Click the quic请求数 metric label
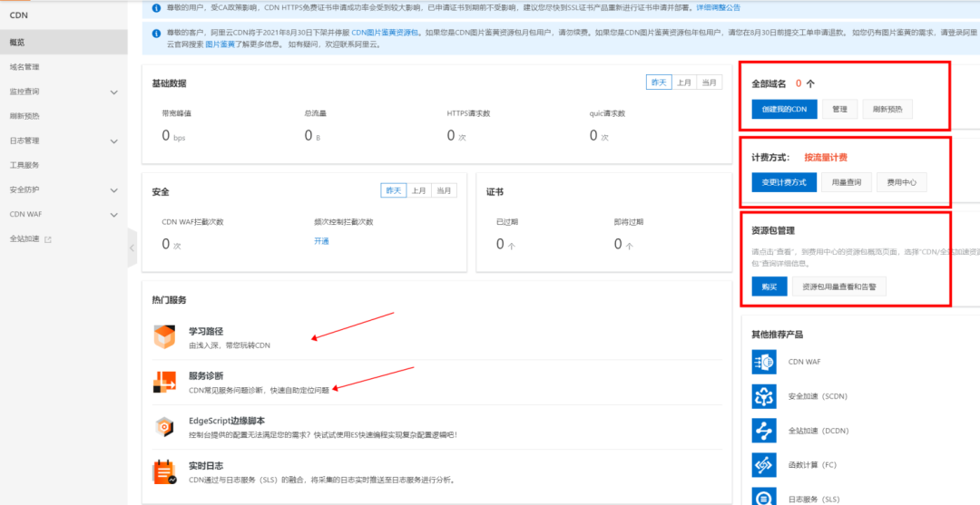The height and width of the screenshot is (505, 980). 607,113
